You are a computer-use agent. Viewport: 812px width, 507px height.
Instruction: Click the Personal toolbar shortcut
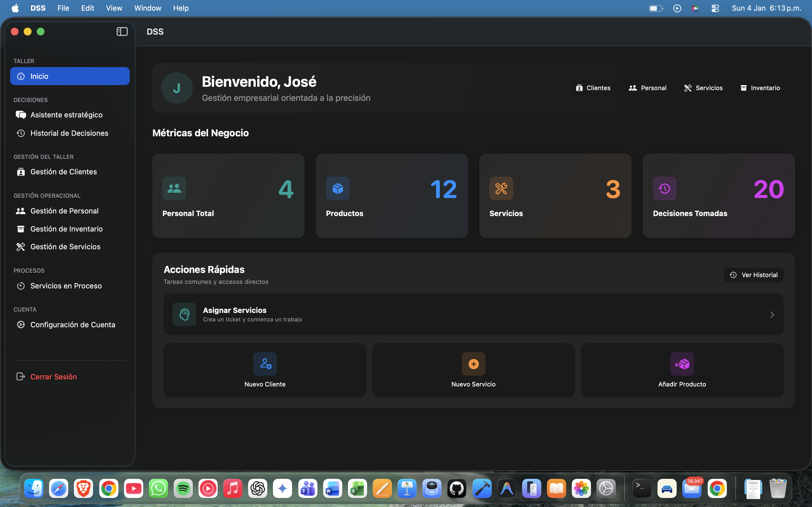point(647,88)
